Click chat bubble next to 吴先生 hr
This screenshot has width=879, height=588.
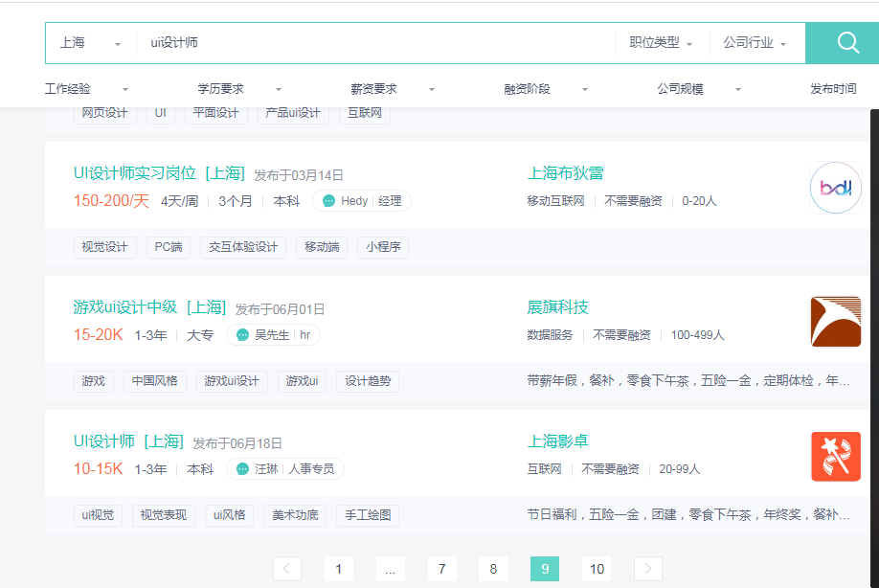point(243,334)
